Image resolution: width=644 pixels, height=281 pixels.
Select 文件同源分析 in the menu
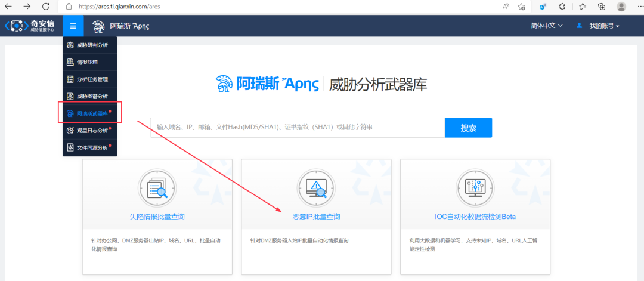[x=90, y=147]
